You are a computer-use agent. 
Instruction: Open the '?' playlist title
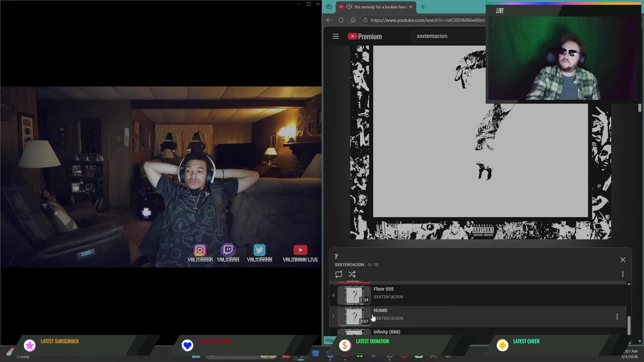336,256
